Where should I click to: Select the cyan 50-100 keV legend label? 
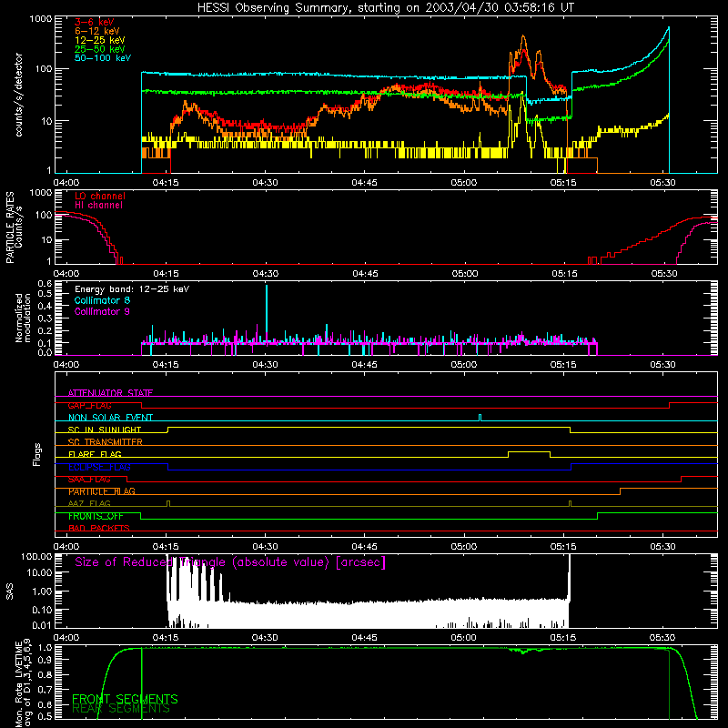pyautogui.click(x=103, y=58)
